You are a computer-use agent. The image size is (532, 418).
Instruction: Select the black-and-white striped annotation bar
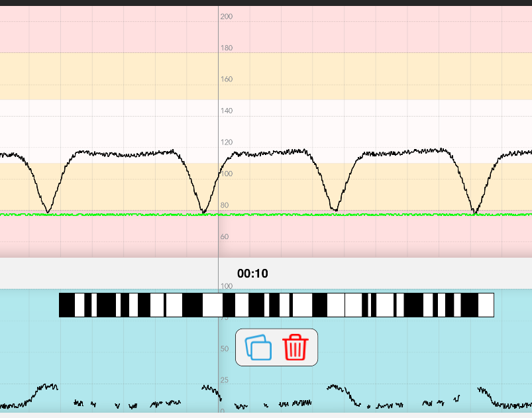pos(276,305)
